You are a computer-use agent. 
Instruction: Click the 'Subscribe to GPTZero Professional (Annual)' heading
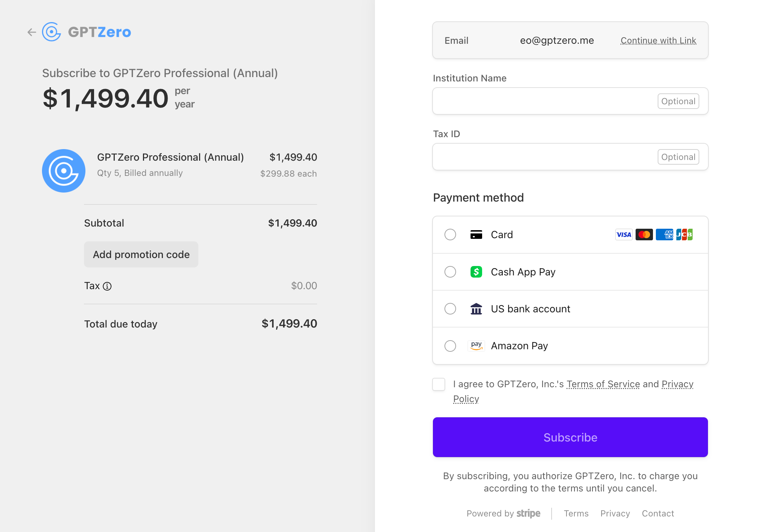click(x=160, y=73)
